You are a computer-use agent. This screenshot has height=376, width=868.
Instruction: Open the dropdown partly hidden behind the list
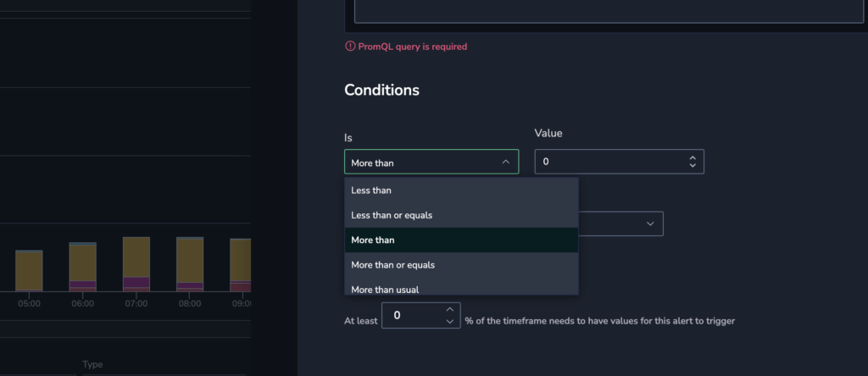[649, 224]
